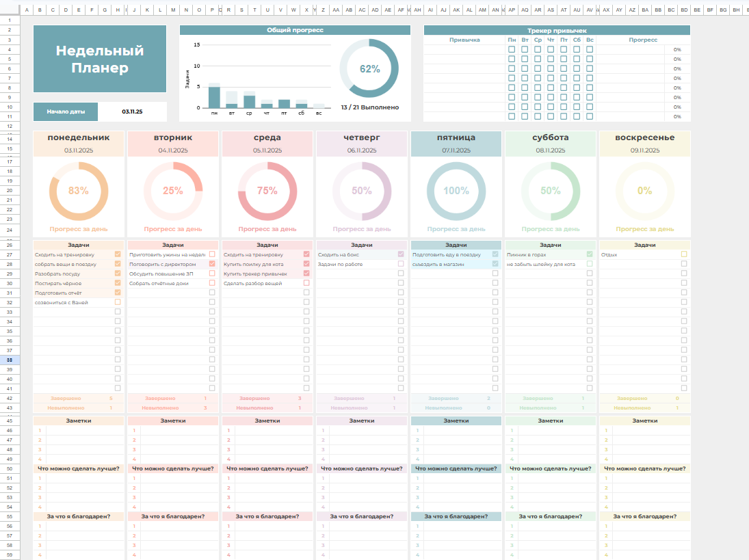This screenshot has width=749, height=560.
Task: Select the "Недельный Планер" title block
Action: coord(100,59)
